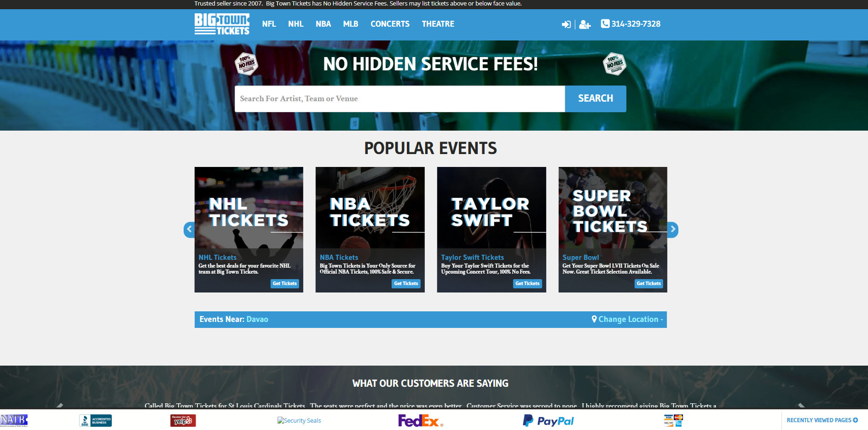Viewport: 868px width, 430px height.
Task: Click Get Tickets on the NHL Tickets card
Action: [285, 284]
